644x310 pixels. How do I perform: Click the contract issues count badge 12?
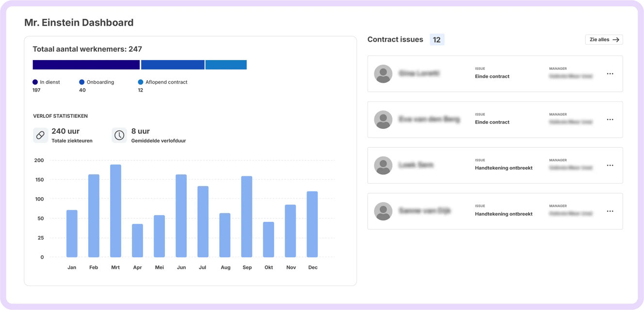pyautogui.click(x=437, y=40)
